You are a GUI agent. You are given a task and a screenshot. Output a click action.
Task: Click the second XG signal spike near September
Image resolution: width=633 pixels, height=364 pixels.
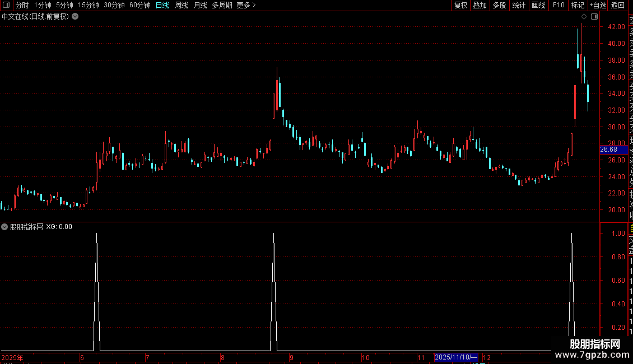[x=274, y=292]
